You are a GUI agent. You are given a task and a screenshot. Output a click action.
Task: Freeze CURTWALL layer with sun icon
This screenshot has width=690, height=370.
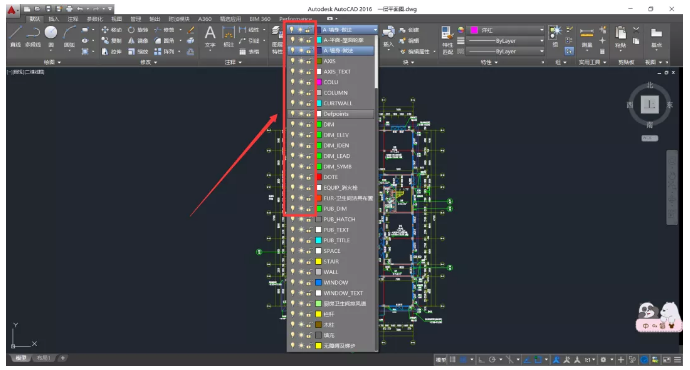point(301,103)
